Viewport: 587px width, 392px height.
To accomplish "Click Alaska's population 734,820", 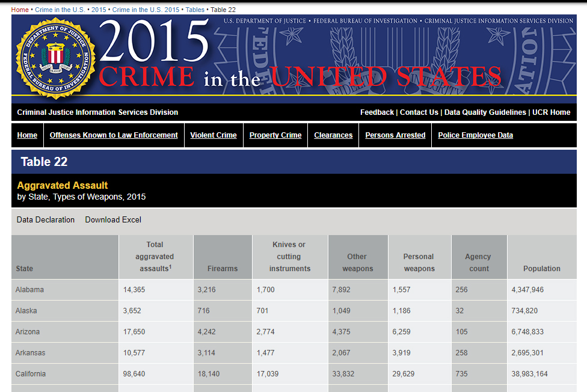I will 524,311.
